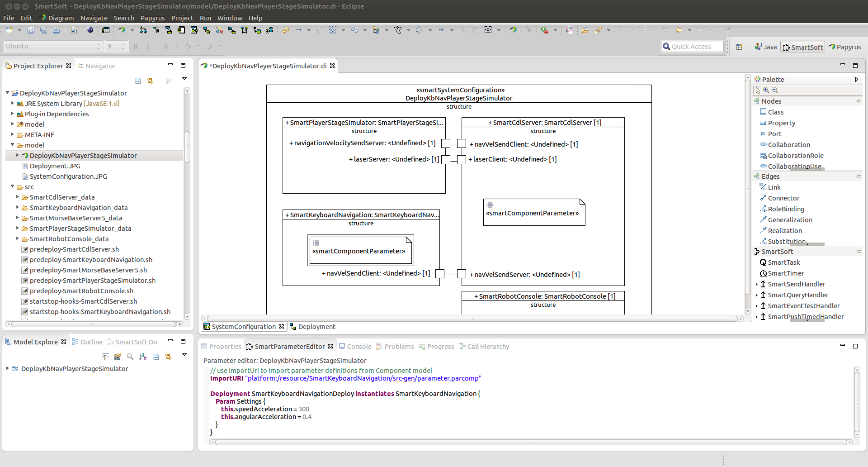
Task: Expand JRE System Library node
Action: coord(12,103)
